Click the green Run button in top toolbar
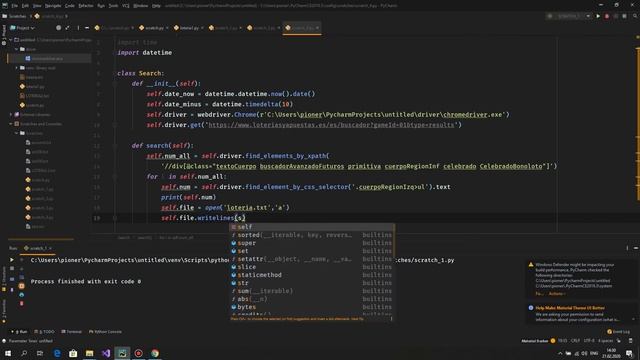640x360 pixels. (598, 16)
